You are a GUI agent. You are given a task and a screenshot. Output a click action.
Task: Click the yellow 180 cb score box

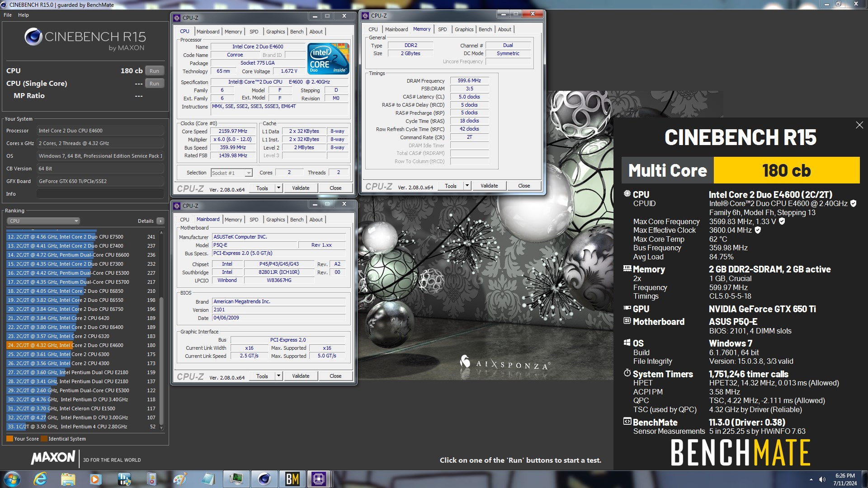(x=786, y=170)
